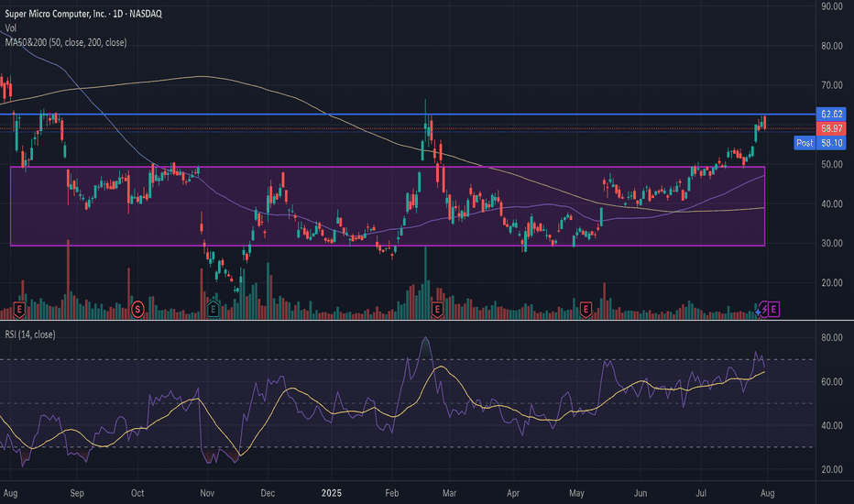Click the Dec label on time axis
The image size is (854, 504).
[268, 493]
